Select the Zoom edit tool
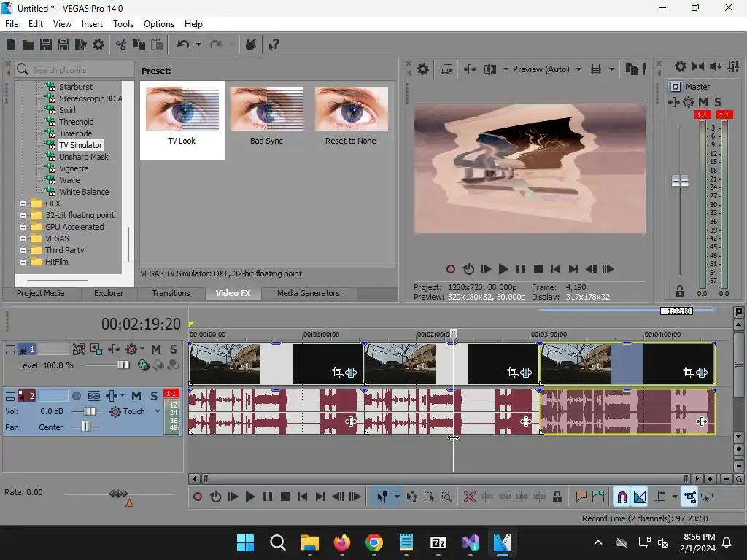Viewport: 747px width, 560px height. pos(446,497)
